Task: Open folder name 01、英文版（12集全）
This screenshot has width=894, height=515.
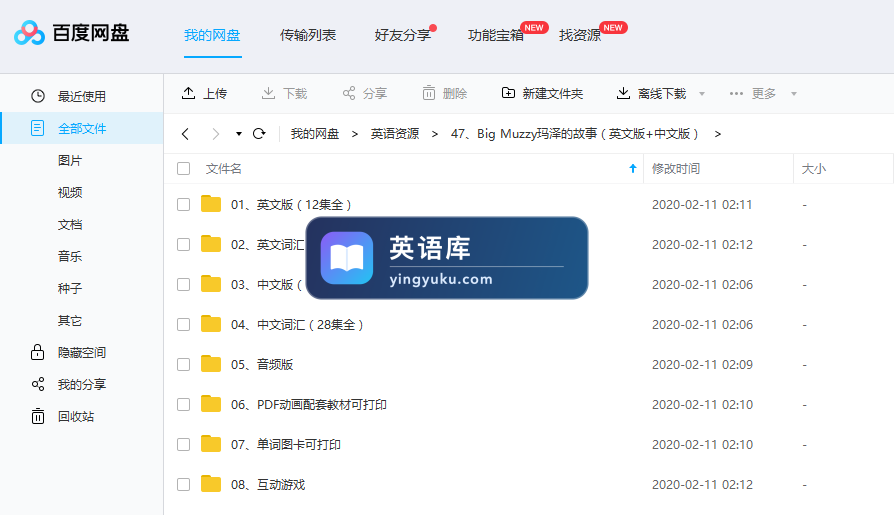Action: [291, 205]
